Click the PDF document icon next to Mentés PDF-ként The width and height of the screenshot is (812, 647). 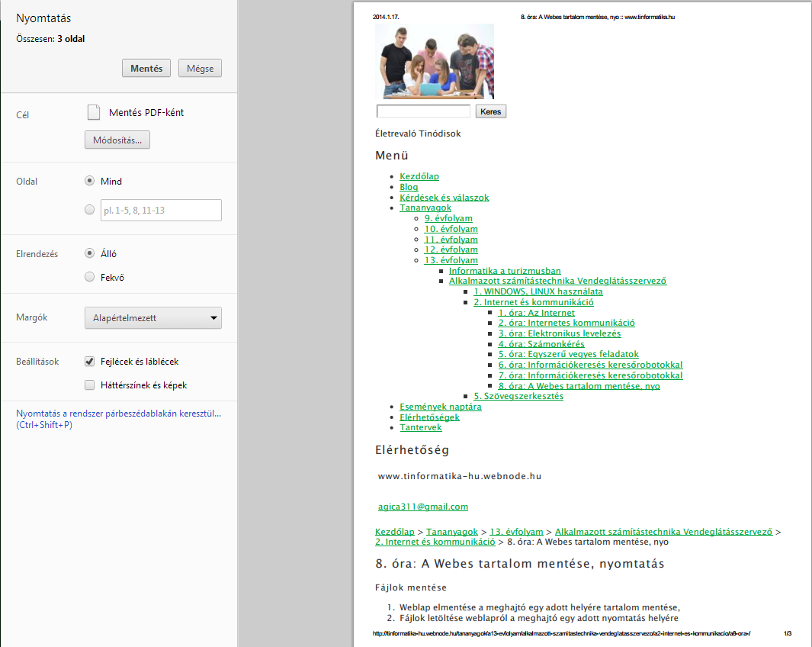[x=94, y=112]
